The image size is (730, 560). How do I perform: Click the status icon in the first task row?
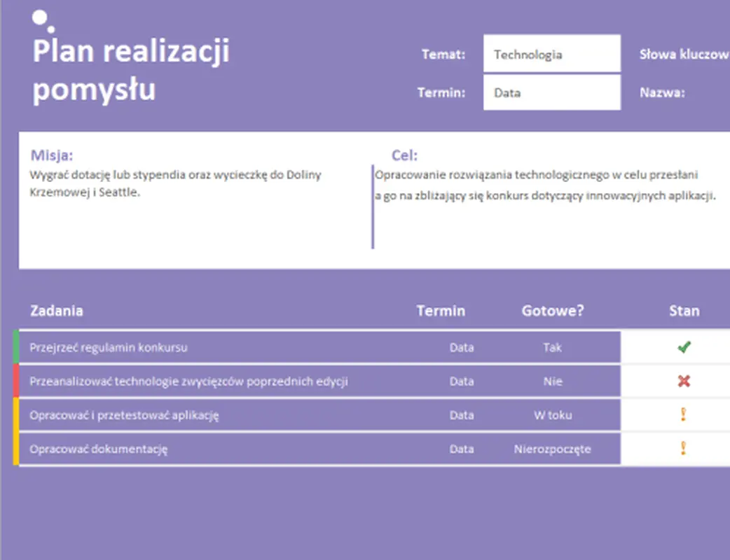pos(684,347)
